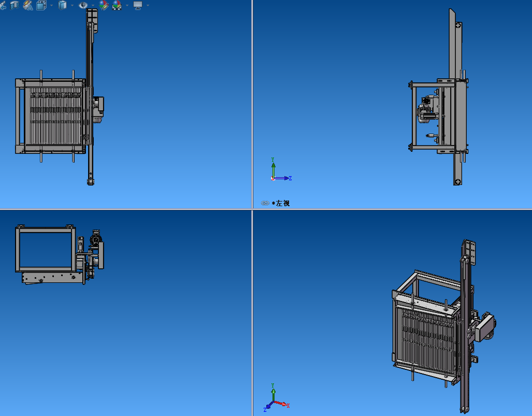Click the View Settings monitor icon
The height and width of the screenshot is (416, 532).
(138, 6)
